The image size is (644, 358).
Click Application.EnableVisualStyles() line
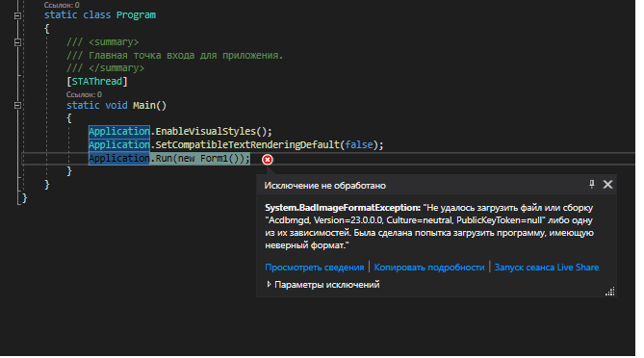point(180,132)
